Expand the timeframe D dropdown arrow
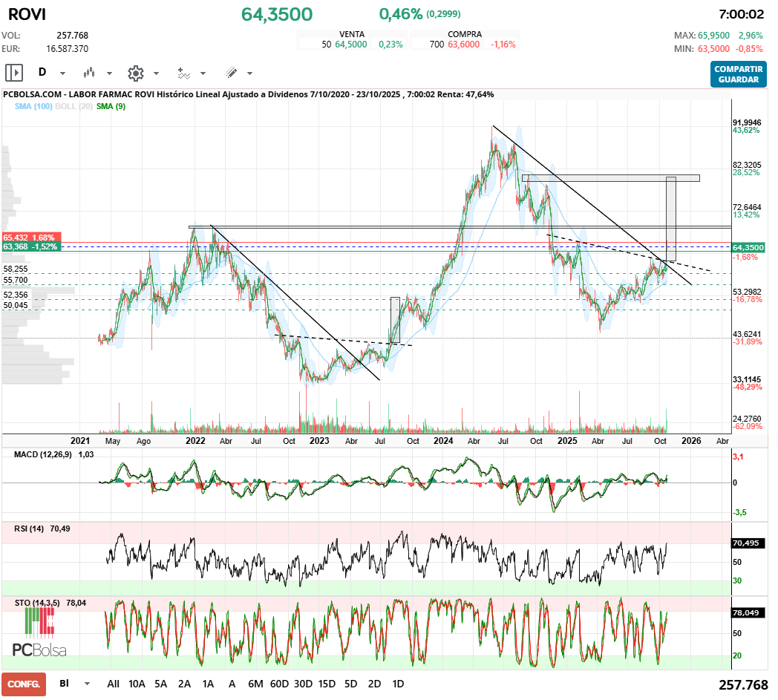The height and width of the screenshot is (700, 778). pos(62,73)
